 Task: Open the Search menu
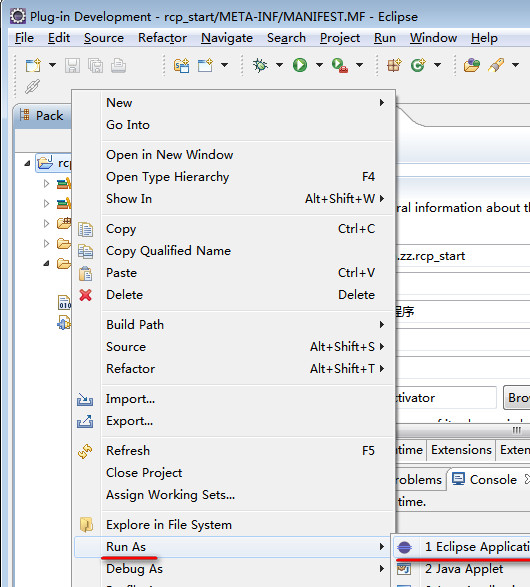click(286, 38)
